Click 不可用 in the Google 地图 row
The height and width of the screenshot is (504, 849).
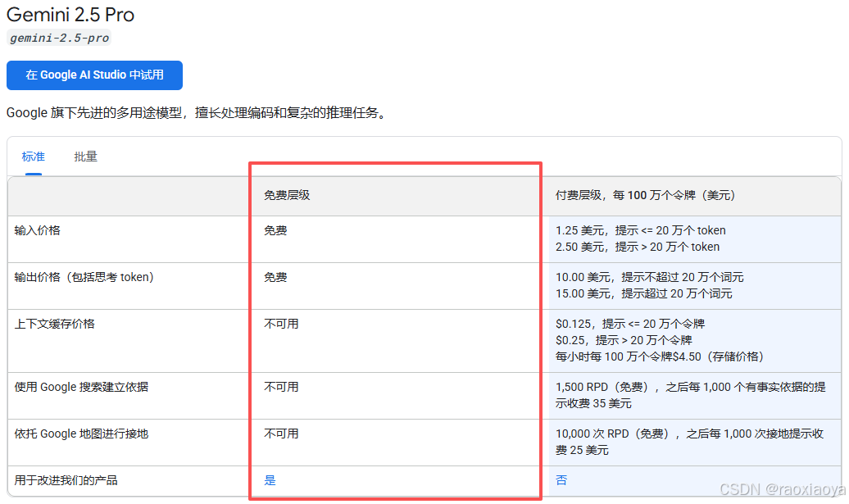pos(281,434)
